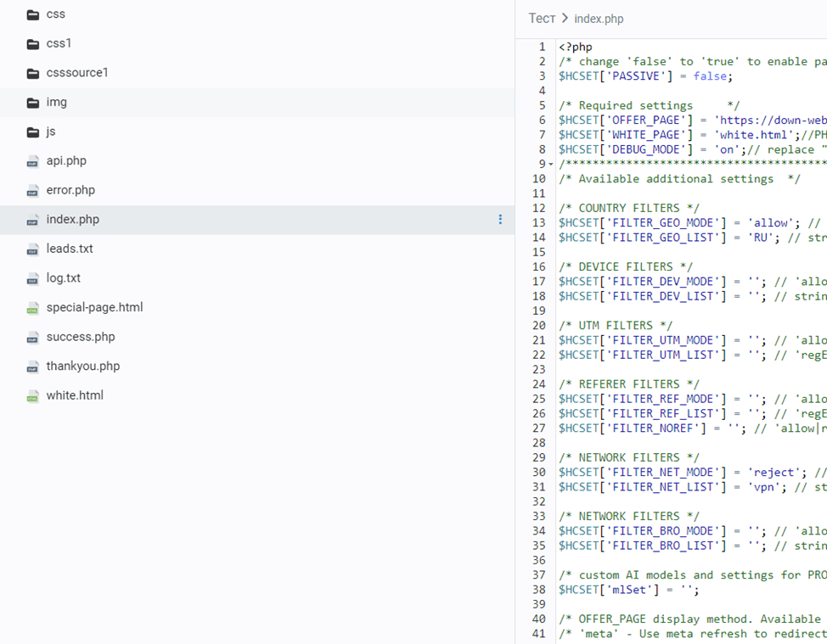The height and width of the screenshot is (644, 827).
Task: Click the success.php file icon
Action: pyautogui.click(x=33, y=338)
